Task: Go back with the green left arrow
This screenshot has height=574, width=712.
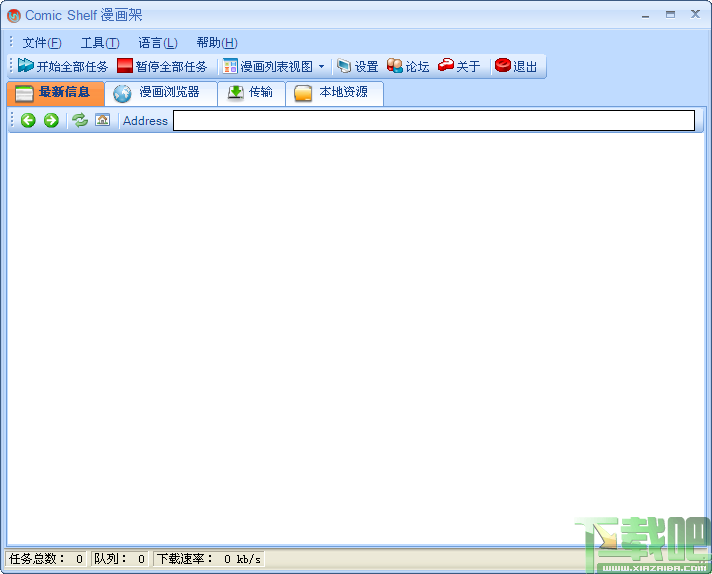Action: 28,120
